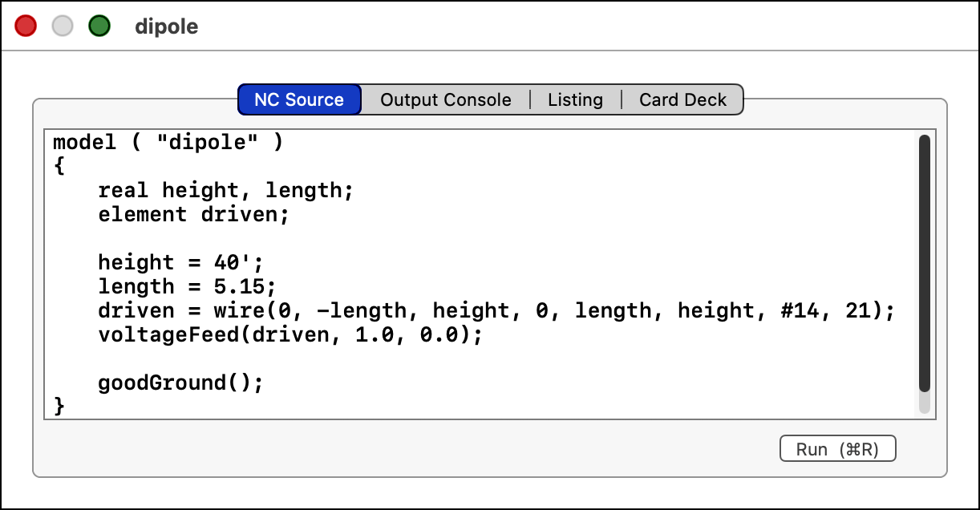The height and width of the screenshot is (510, 980).
Task: Click the gray minimize window button
Action: click(63, 26)
